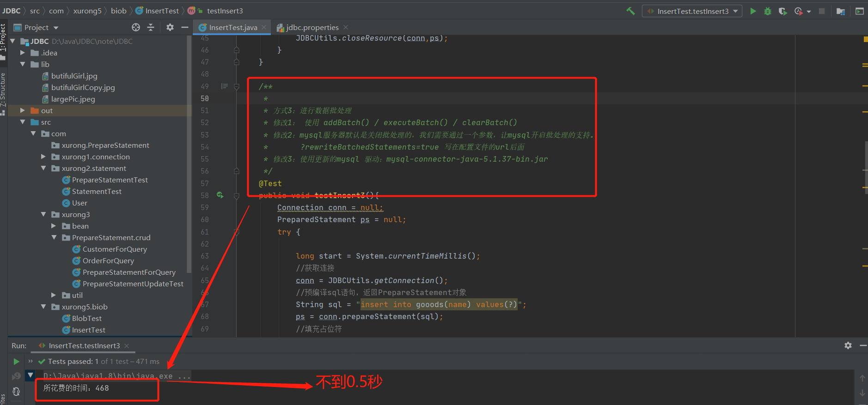868x405 pixels.
Task: Collapse the src folder
Action: (23, 122)
